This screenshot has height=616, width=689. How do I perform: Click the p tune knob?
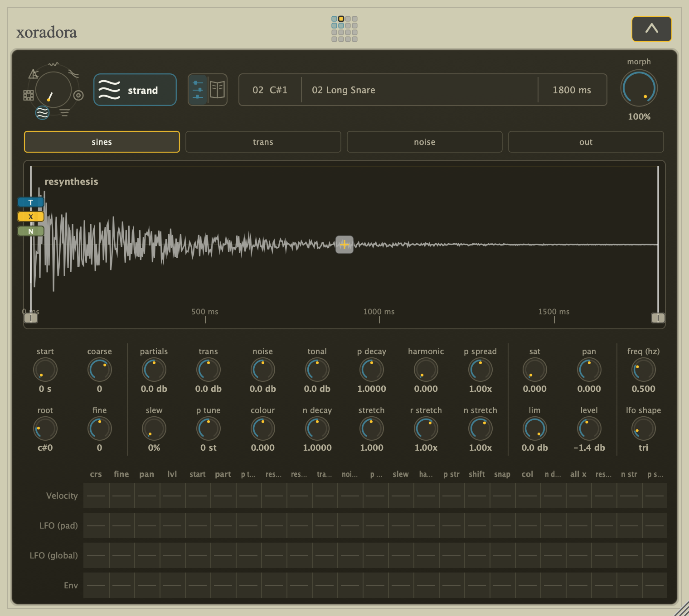pos(209,428)
